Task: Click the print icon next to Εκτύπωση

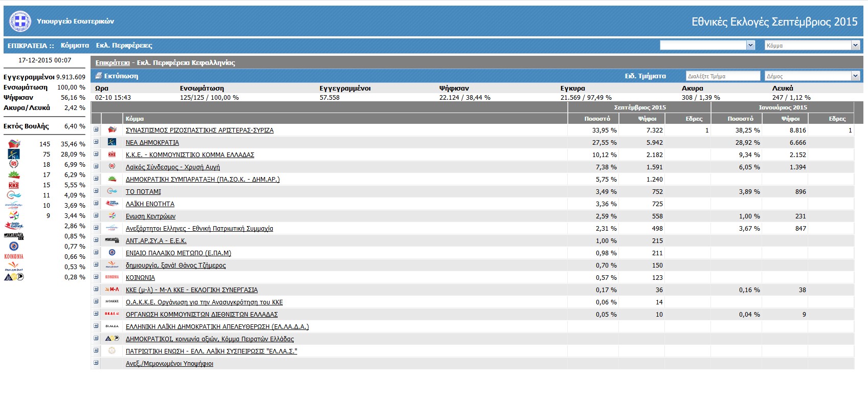Action: coord(99,76)
